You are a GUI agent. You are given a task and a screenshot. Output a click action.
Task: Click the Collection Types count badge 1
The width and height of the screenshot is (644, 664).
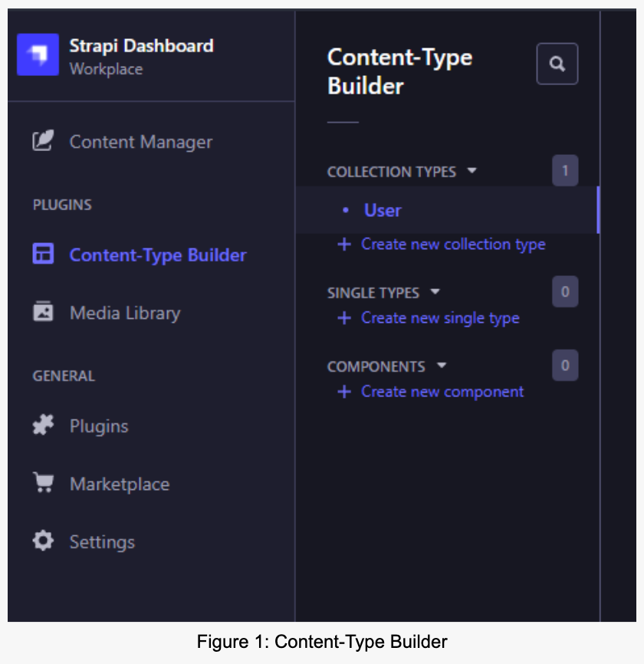565,170
